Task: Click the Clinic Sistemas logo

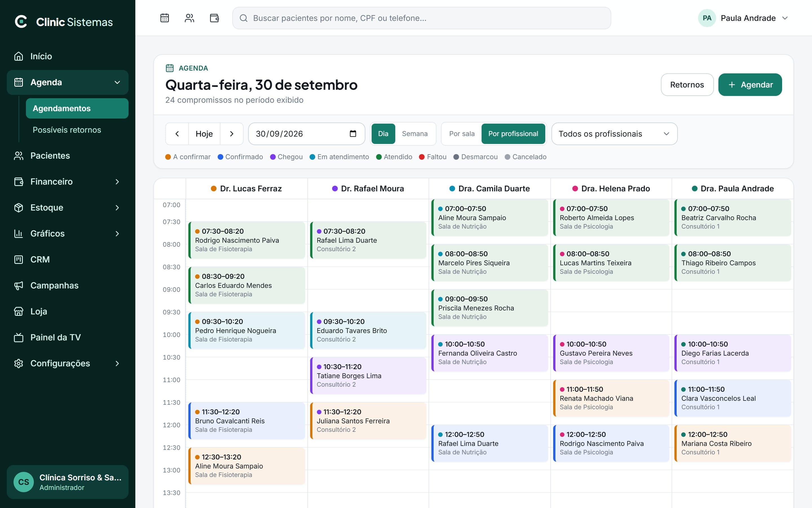Action: [64, 22]
